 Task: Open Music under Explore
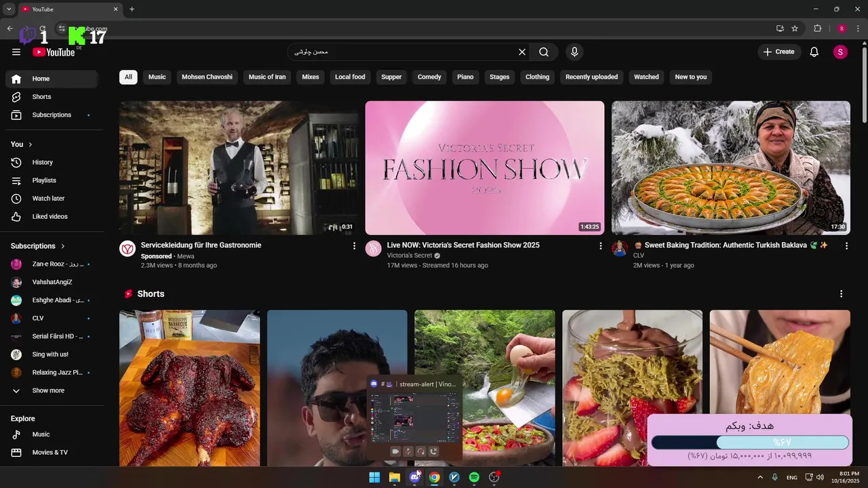pos(52,434)
